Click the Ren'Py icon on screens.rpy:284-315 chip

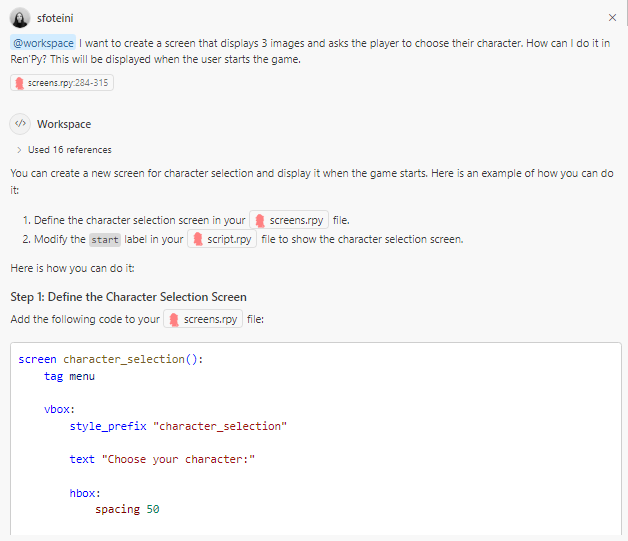pos(20,83)
